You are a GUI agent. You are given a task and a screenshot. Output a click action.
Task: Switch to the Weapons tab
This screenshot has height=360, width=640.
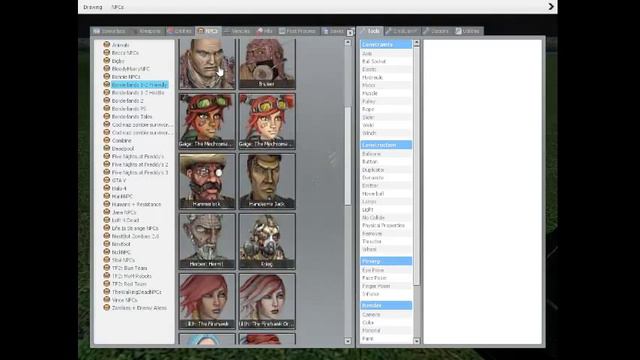146,31
